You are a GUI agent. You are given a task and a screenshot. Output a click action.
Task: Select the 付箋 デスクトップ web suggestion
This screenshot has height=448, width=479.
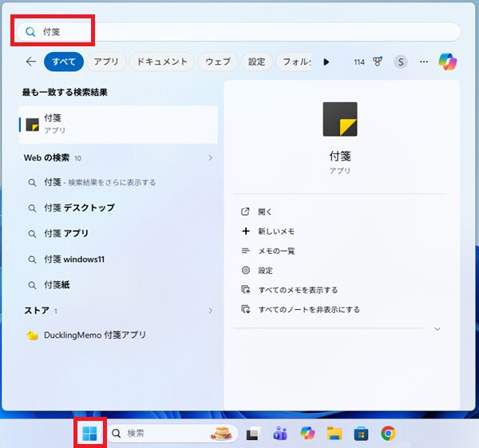click(79, 208)
